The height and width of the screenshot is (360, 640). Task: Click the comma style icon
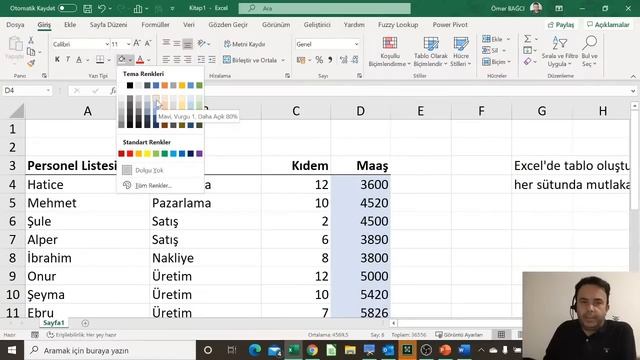tap(330, 60)
